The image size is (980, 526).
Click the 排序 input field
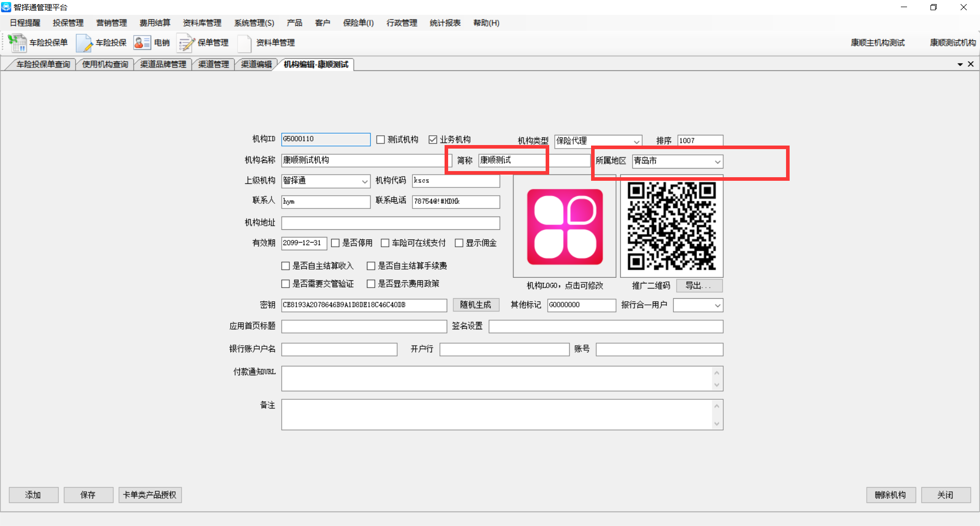click(x=700, y=141)
